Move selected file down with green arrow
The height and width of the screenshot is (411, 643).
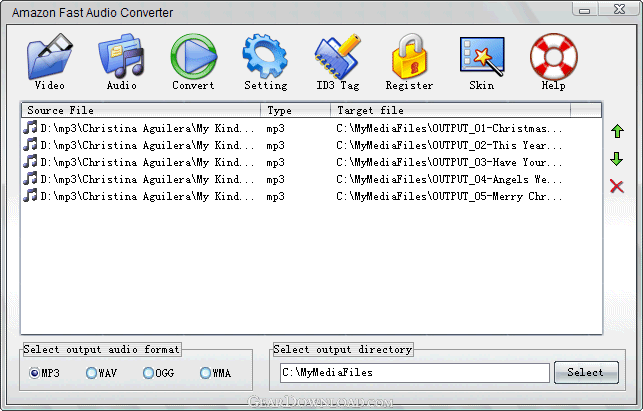617,159
